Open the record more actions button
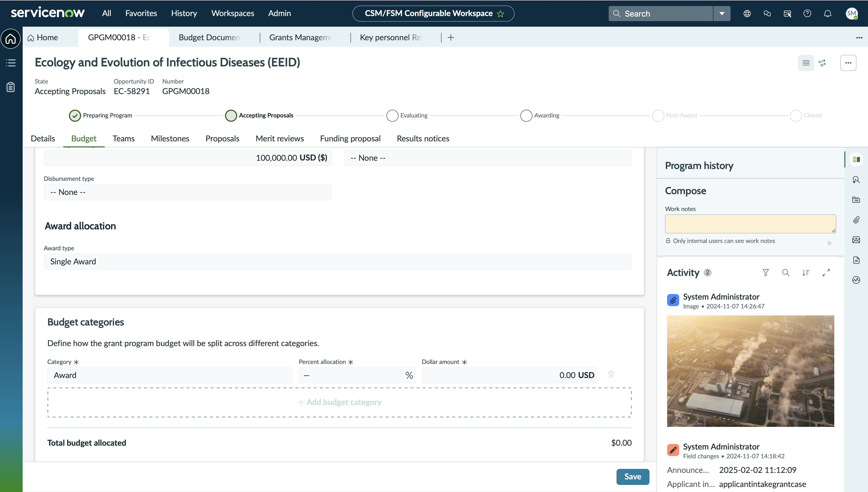The height and width of the screenshot is (492, 868). point(848,63)
